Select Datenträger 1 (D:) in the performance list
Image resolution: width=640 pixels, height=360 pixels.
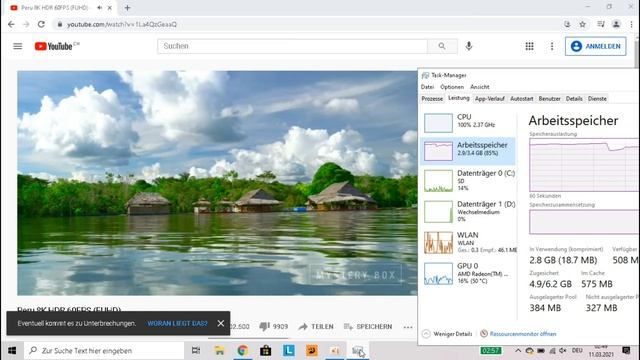click(468, 211)
